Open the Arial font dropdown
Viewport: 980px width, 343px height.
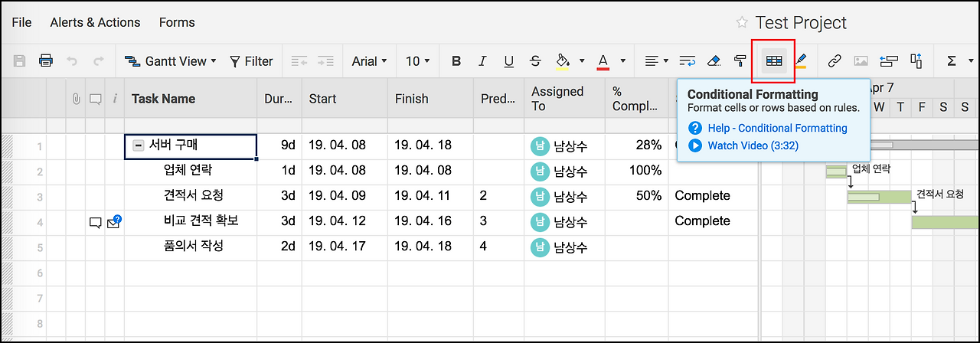369,61
